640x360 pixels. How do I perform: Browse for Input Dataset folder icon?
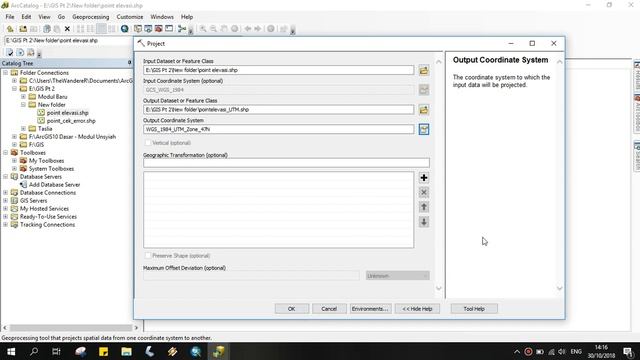coord(424,70)
